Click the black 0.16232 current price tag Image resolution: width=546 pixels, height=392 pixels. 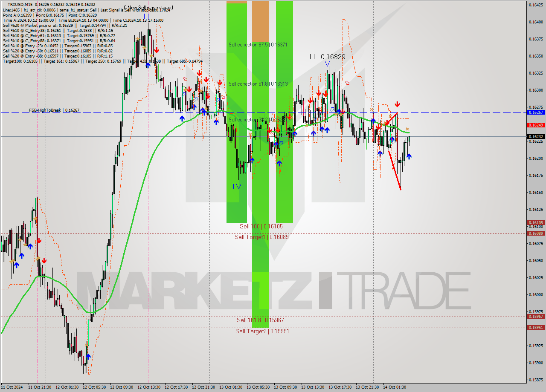click(x=535, y=137)
